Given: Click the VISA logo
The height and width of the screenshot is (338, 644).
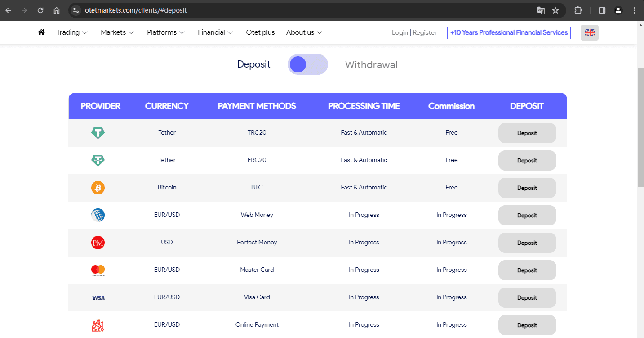Looking at the screenshot, I should click(98, 298).
